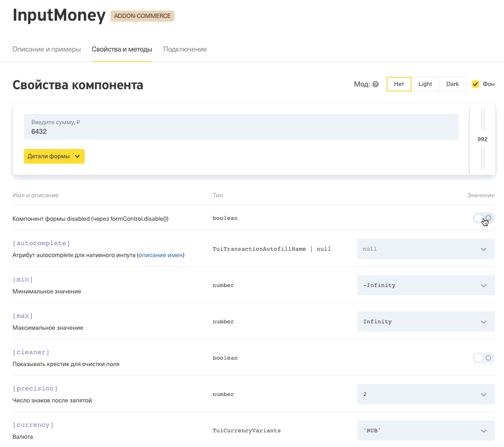The image size is (504, 447).
Task: Open the precision dropdown set to 2
Action: (426, 394)
